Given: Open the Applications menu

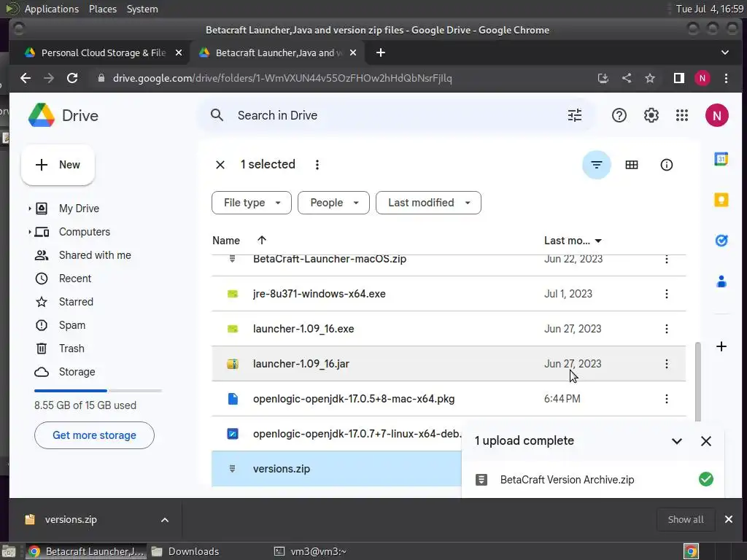Looking at the screenshot, I should (52, 9).
